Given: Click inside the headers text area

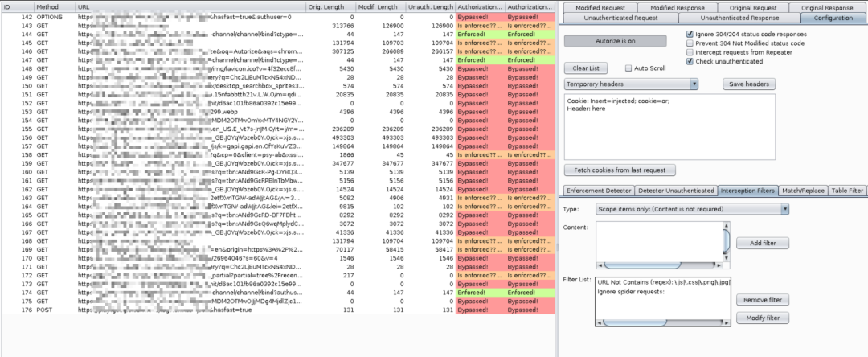Looking at the screenshot, I should 669,127.
